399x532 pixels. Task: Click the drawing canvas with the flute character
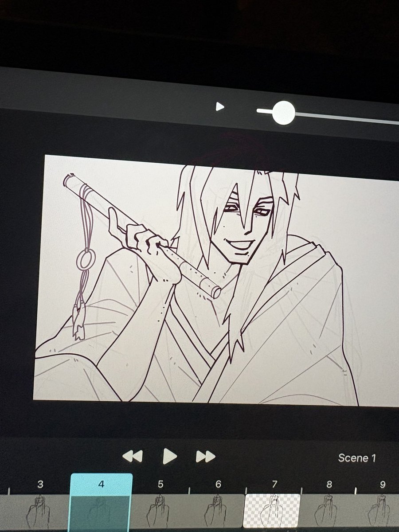pyautogui.click(x=216, y=280)
